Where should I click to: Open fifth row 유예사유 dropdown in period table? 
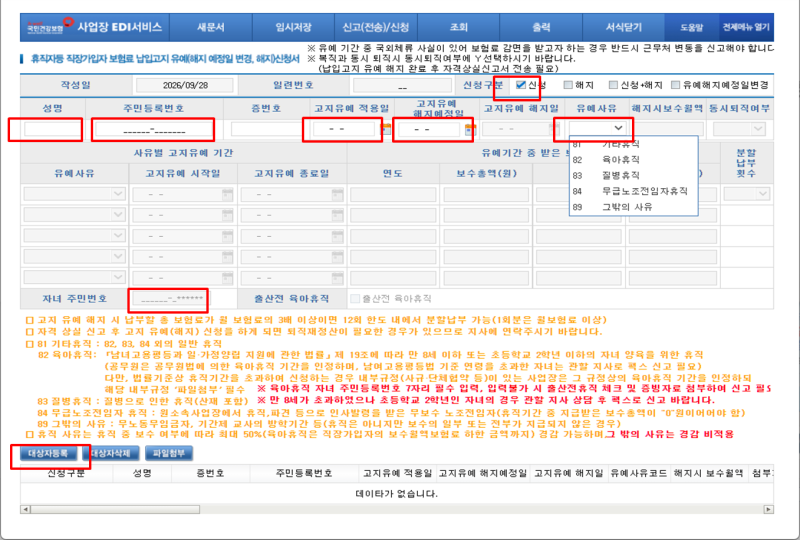point(74,278)
